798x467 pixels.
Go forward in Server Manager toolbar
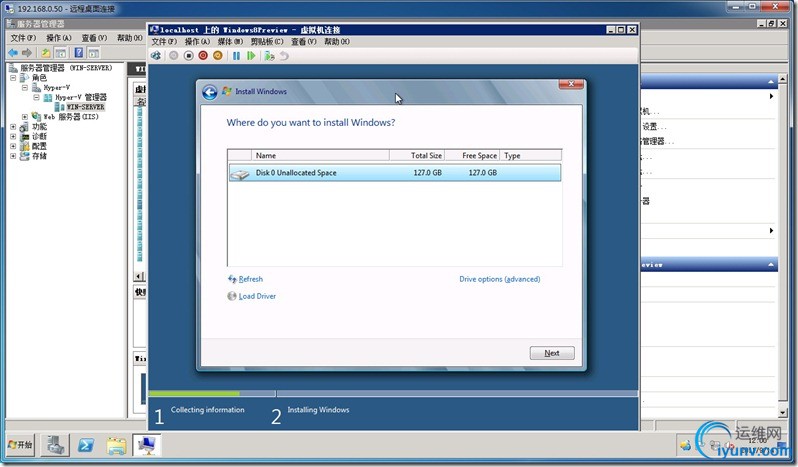pos(27,52)
